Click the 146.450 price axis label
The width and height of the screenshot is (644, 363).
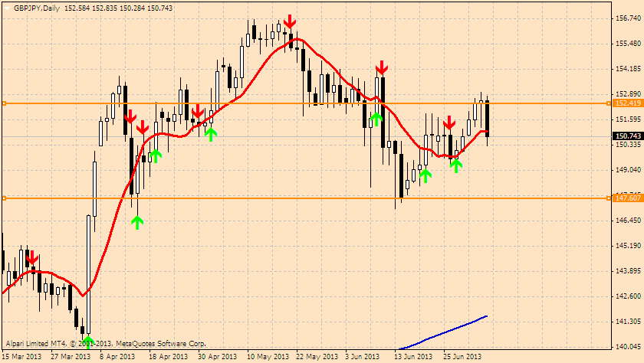(628, 221)
